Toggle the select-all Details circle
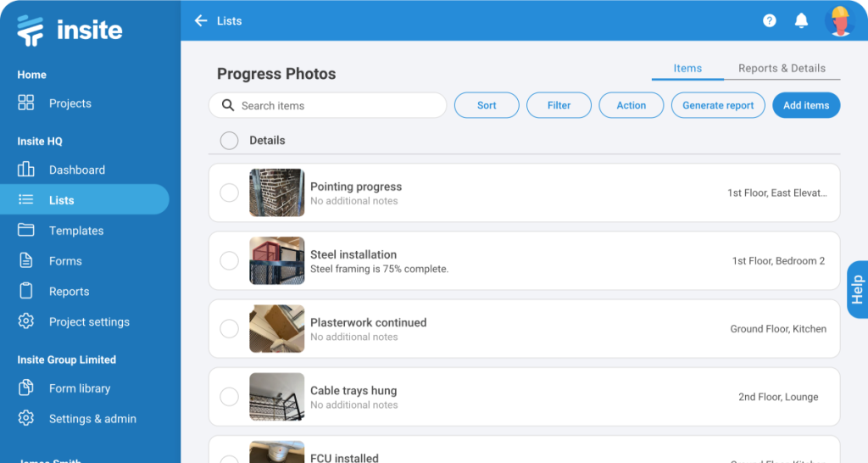This screenshot has width=868, height=463. click(229, 141)
